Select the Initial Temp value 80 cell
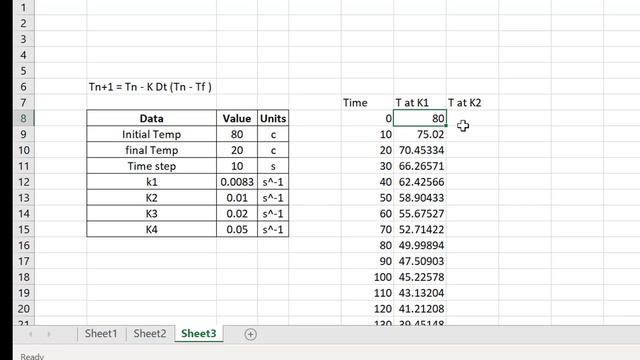This screenshot has width=640, height=360. click(237, 134)
